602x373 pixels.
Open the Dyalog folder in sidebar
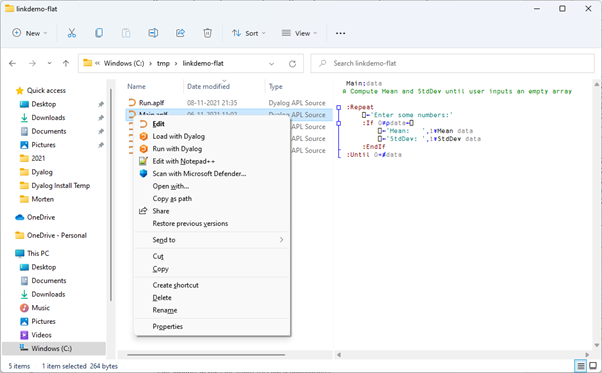42,172
